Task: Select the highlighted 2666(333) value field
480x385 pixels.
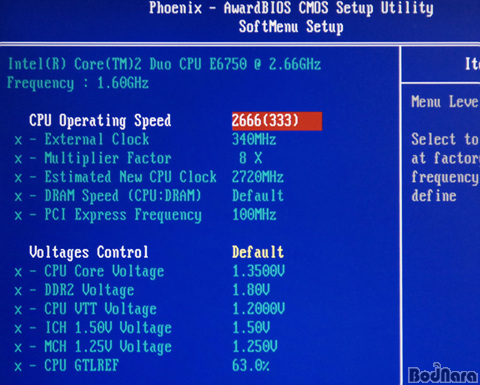Action: coord(277,121)
